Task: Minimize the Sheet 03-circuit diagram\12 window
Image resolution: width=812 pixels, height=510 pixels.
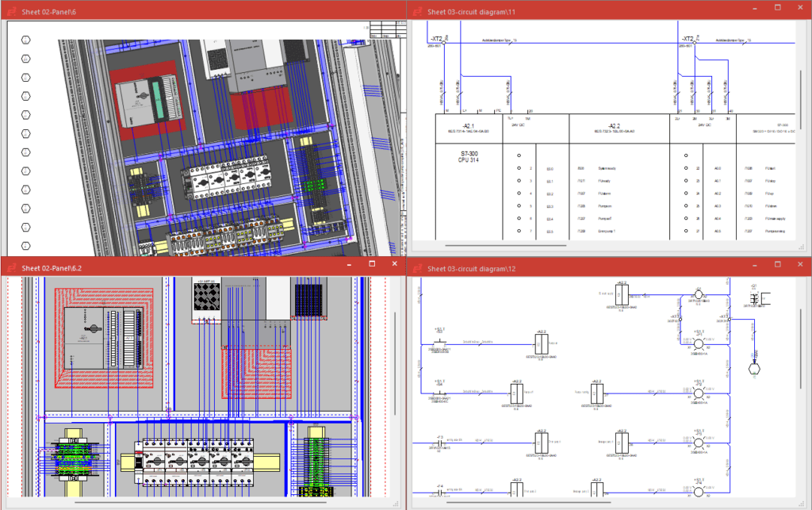Action: pyautogui.click(x=755, y=265)
